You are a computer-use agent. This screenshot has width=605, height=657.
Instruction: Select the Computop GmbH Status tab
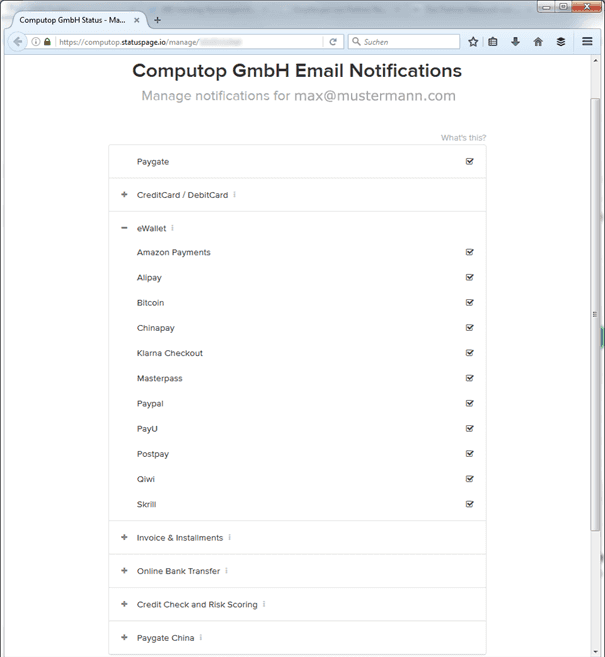[x=72, y=20]
